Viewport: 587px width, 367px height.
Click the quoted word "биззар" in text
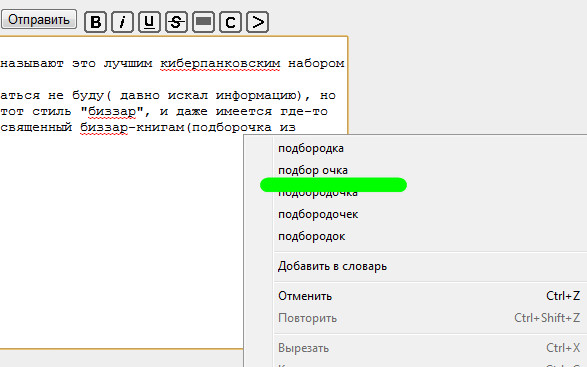click(112, 112)
